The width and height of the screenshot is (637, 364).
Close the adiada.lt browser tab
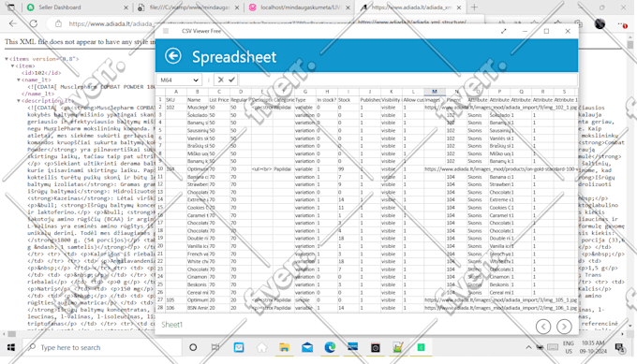[x=459, y=7]
